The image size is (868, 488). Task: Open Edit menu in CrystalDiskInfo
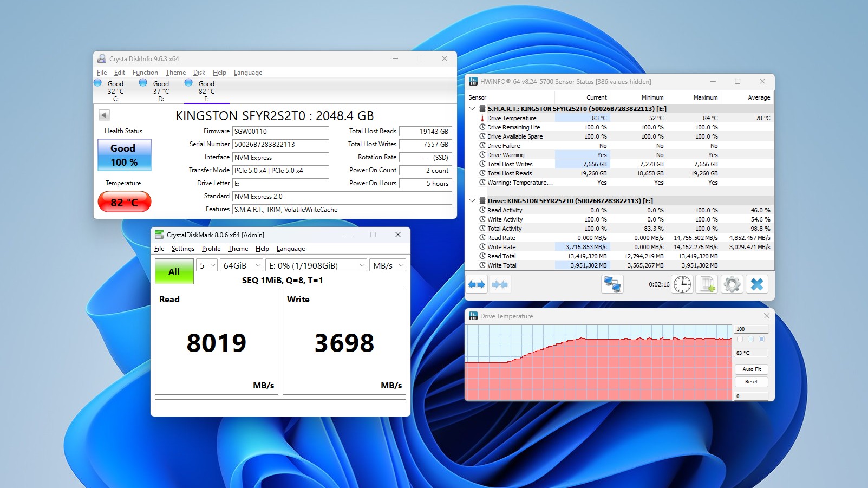(120, 73)
